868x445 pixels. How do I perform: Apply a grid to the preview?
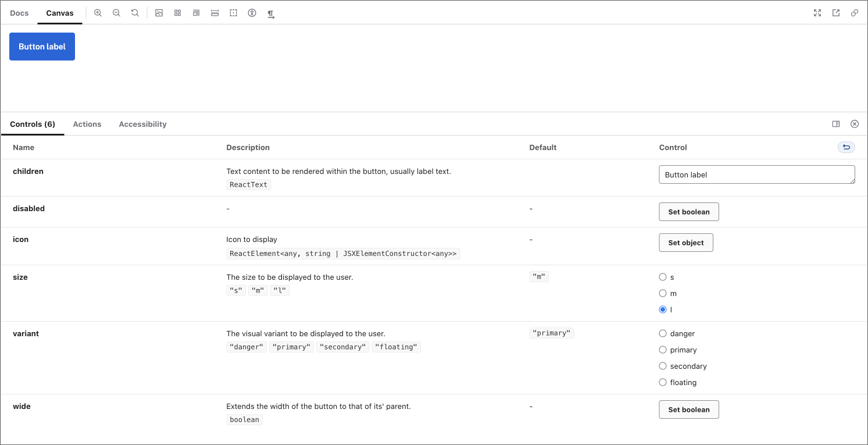click(177, 13)
